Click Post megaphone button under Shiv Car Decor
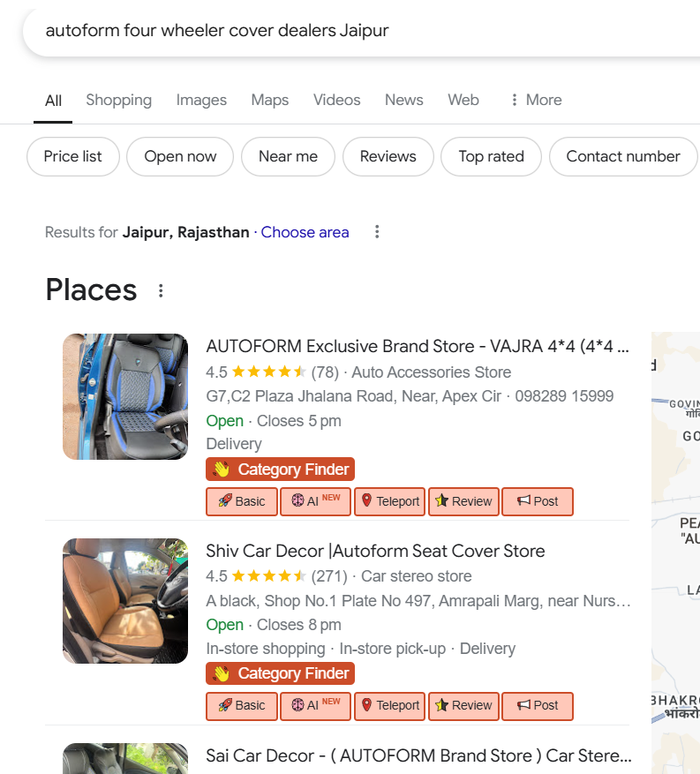This screenshot has height=774, width=700. coord(538,706)
